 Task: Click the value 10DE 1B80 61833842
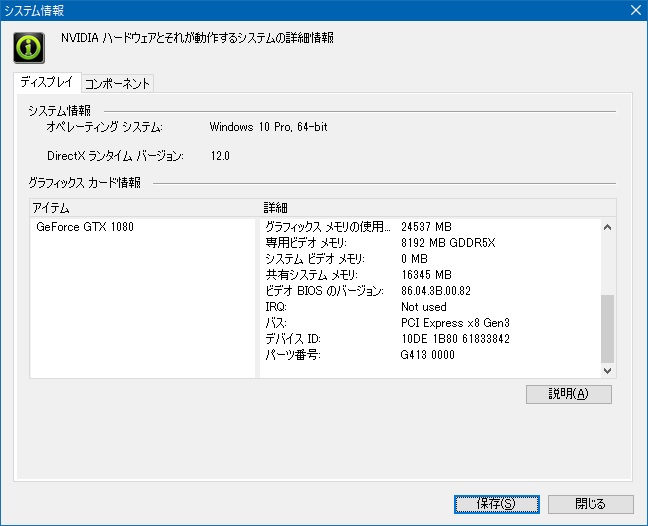point(455,339)
